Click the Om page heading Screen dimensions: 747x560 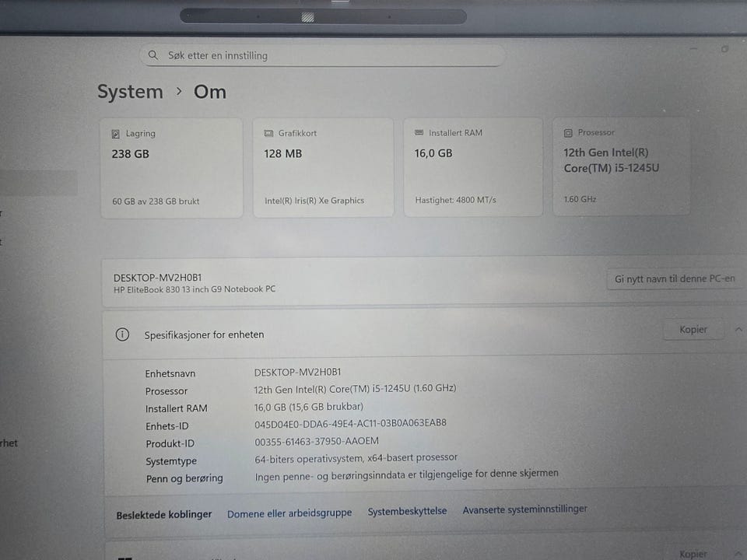(x=209, y=92)
